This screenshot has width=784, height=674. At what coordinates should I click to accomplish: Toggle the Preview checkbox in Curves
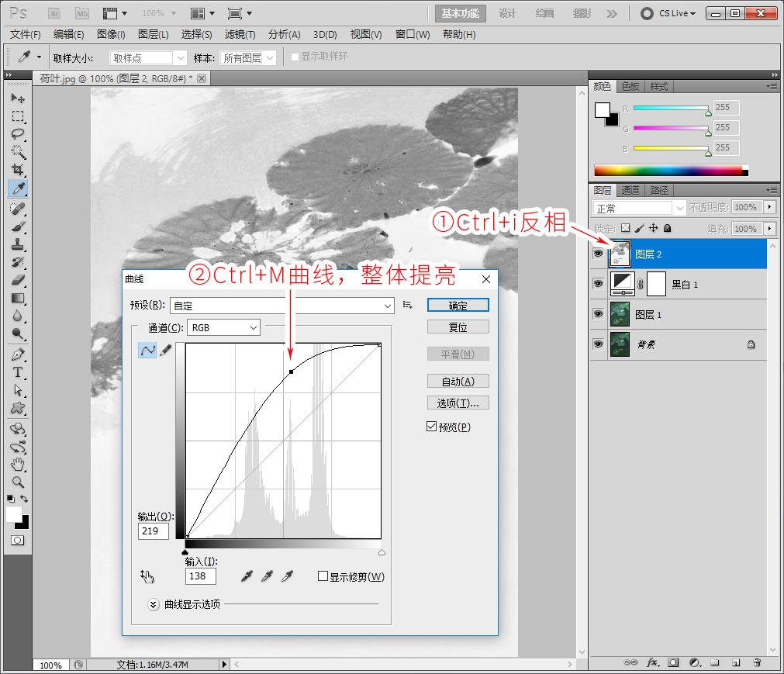point(431,427)
